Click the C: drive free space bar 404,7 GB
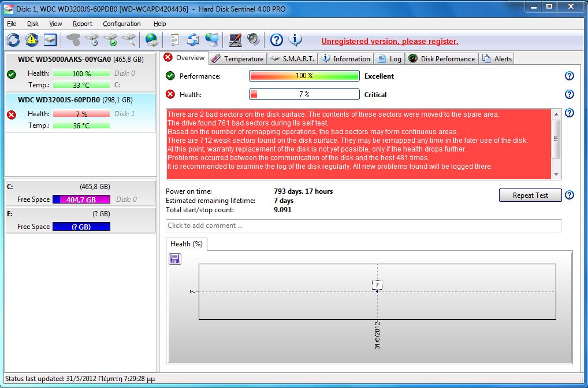 [81, 199]
